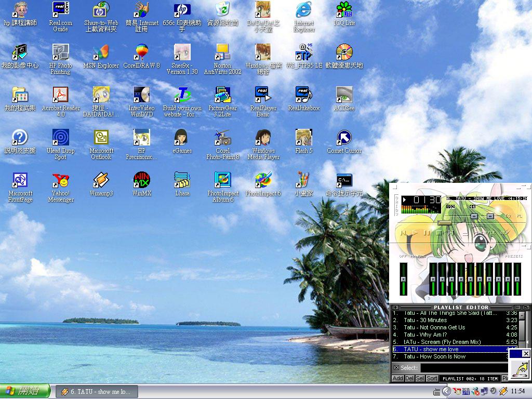The width and height of the screenshot is (532, 399).
Task: Click the Winamp lightning tray icon
Action: (x=503, y=392)
